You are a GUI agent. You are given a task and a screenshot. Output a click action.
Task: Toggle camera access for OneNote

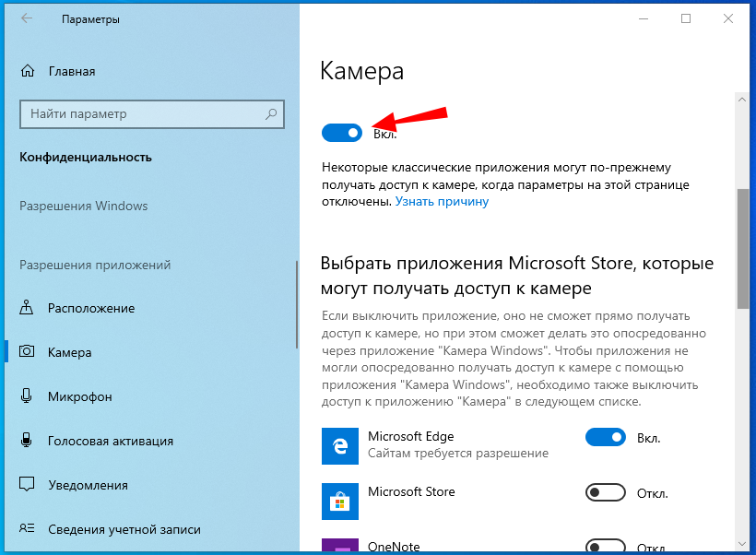(606, 545)
